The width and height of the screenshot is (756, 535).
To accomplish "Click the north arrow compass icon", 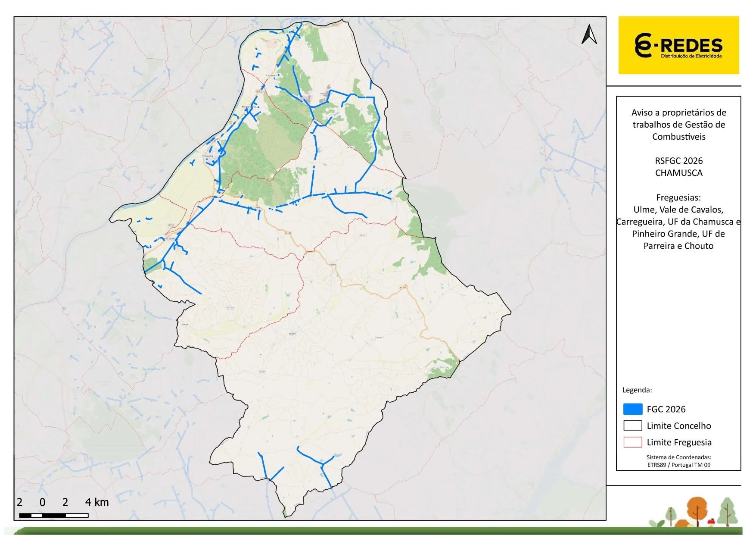I will [589, 34].
